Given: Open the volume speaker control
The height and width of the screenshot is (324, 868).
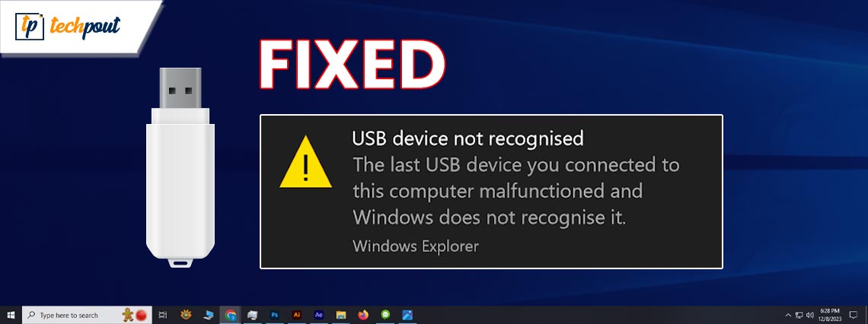Looking at the screenshot, I should tap(809, 315).
